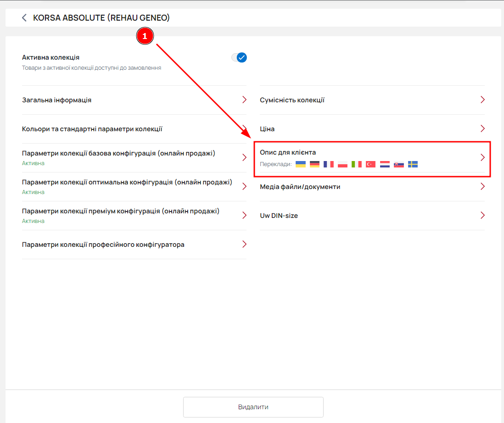Click the Переклади: label

click(276, 164)
